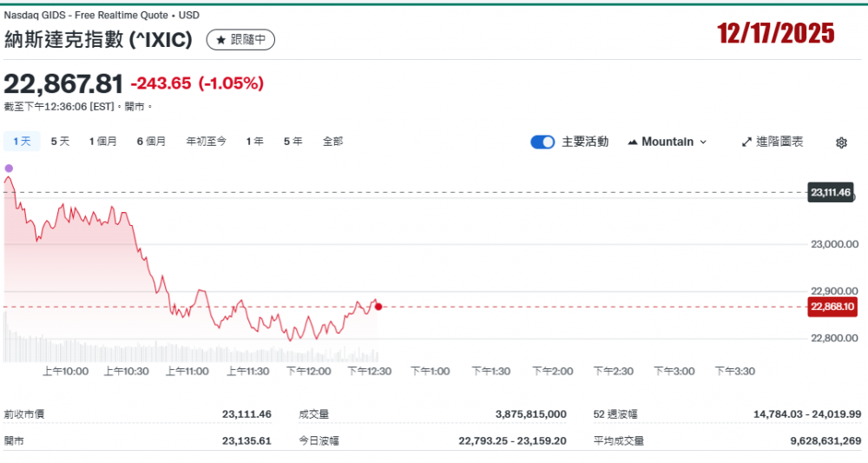Switch chart to 1年 range
This screenshot has width=868, height=463.
[x=254, y=141]
